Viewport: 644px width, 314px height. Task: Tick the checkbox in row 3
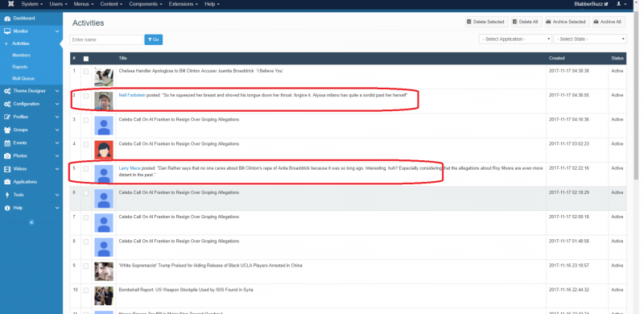click(86, 120)
